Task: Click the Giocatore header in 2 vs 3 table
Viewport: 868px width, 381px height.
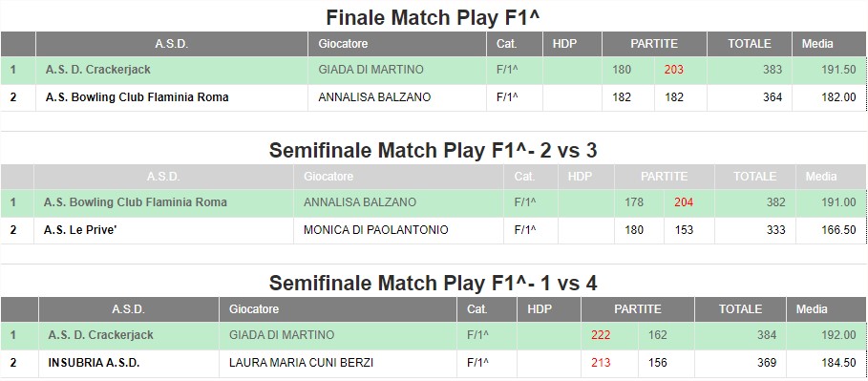Action: (328, 177)
